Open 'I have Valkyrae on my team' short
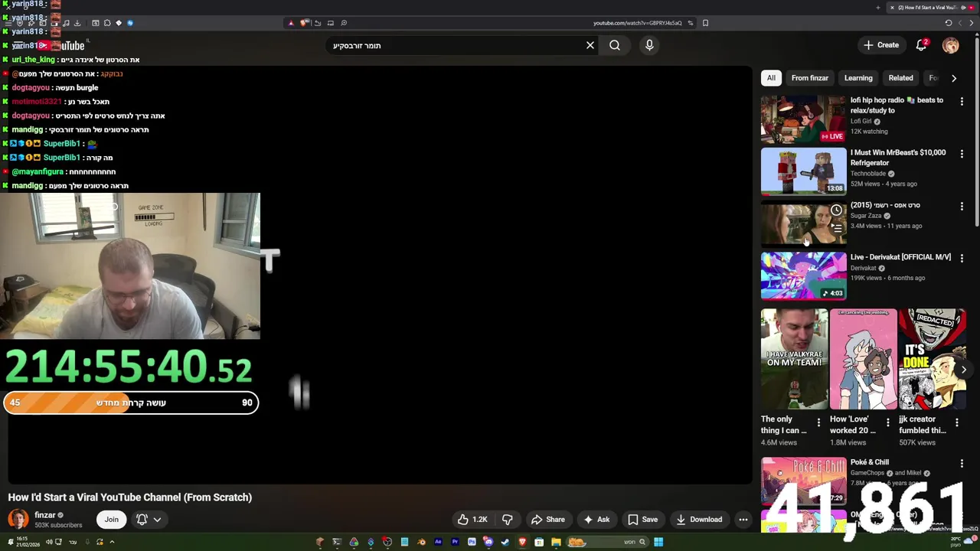Image resolution: width=980 pixels, height=551 pixels. point(794,359)
